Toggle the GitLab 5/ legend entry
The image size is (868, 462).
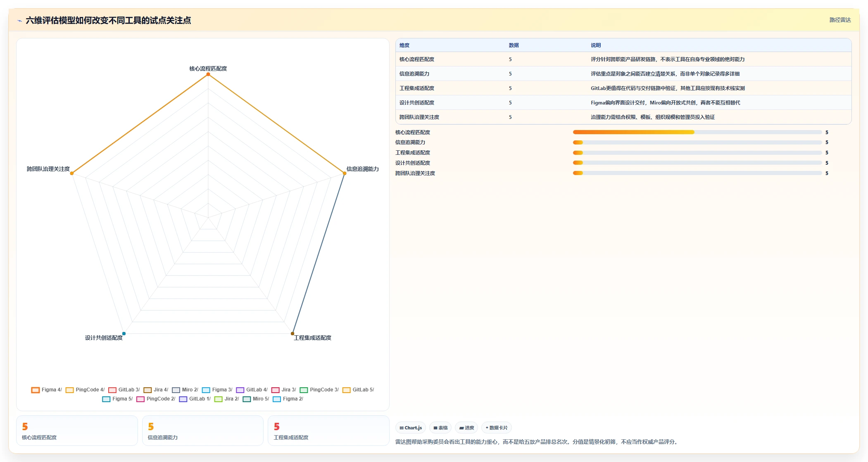358,390
